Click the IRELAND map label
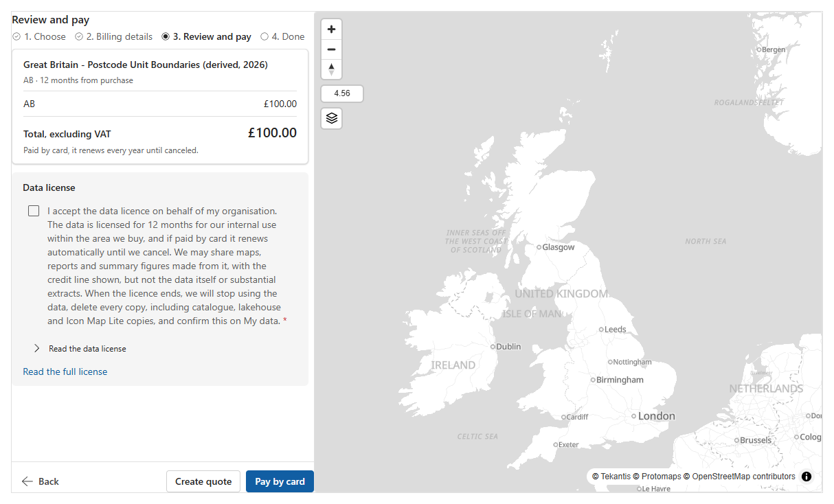Viewport: 834px width, 504px height. click(x=453, y=365)
